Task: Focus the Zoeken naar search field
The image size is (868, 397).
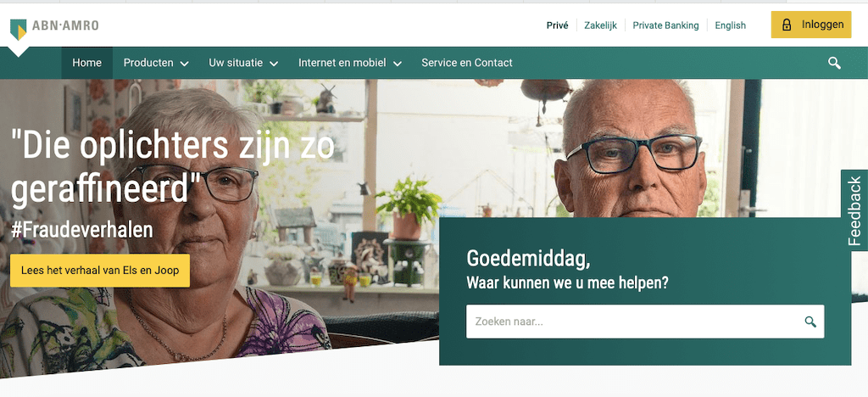Action: click(645, 322)
